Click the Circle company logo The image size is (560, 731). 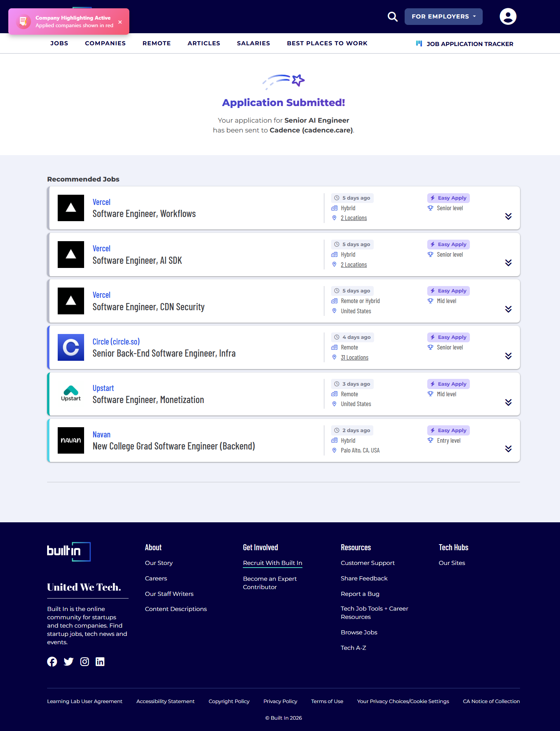pyautogui.click(x=71, y=347)
